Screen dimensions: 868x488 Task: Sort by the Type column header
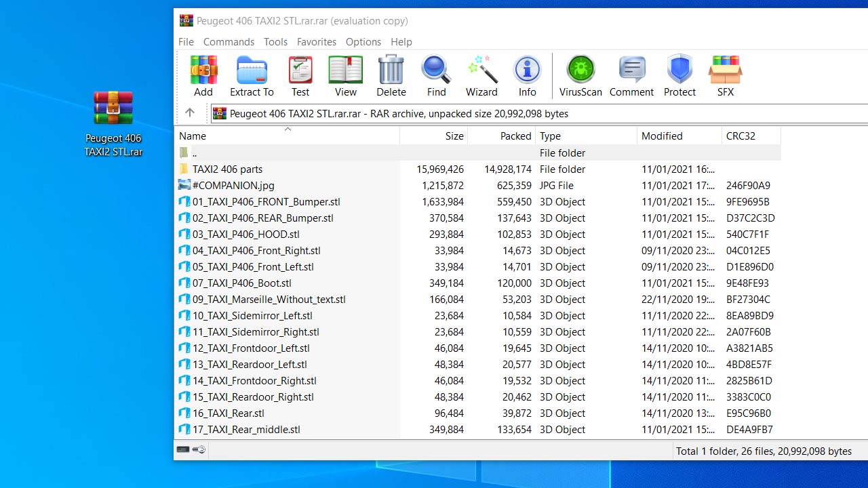coord(587,136)
